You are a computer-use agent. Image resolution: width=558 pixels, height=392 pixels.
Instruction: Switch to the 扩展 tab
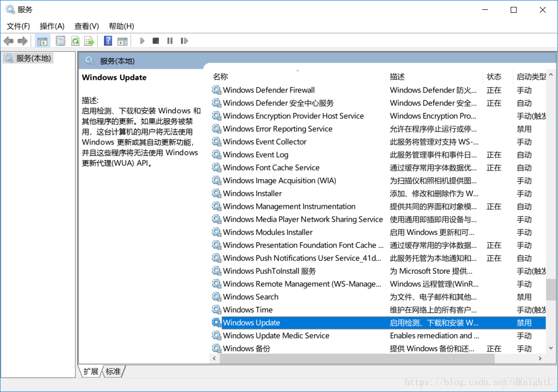[91, 371]
